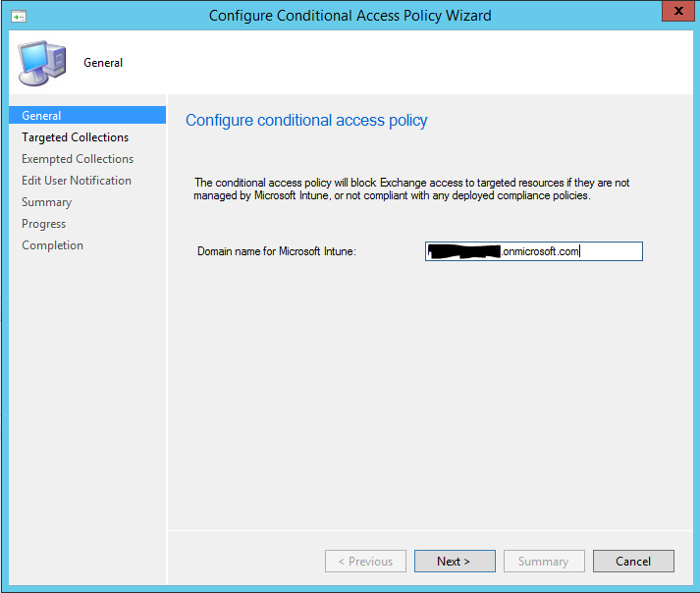Open the Edit User Notification step
Viewport: 700px width, 593px height.
[x=77, y=181]
